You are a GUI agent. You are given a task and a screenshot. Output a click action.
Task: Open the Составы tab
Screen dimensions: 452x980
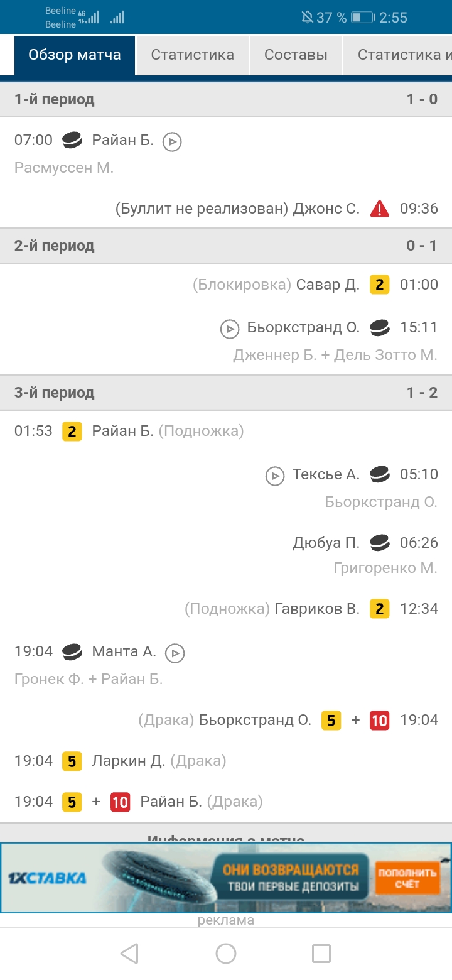click(296, 55)
